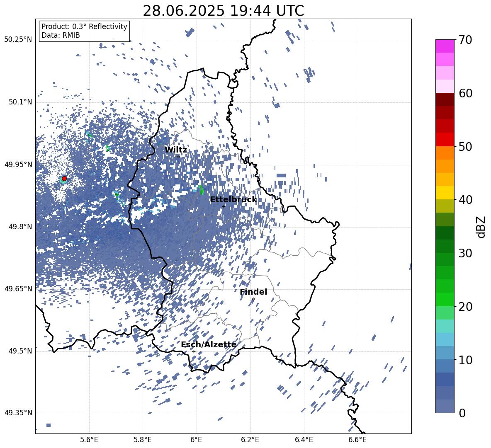
Task: Click the colorbar tick value 20
Action: pos(465,307)
